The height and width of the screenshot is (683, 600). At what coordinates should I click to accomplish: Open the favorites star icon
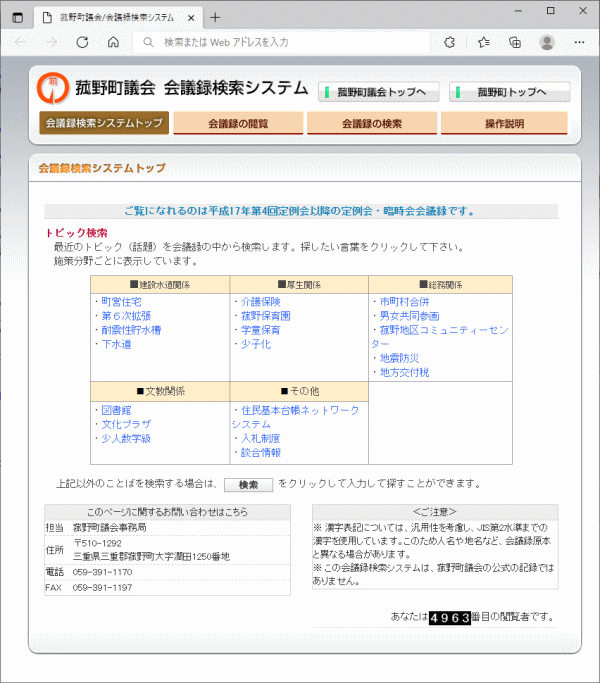483,42
